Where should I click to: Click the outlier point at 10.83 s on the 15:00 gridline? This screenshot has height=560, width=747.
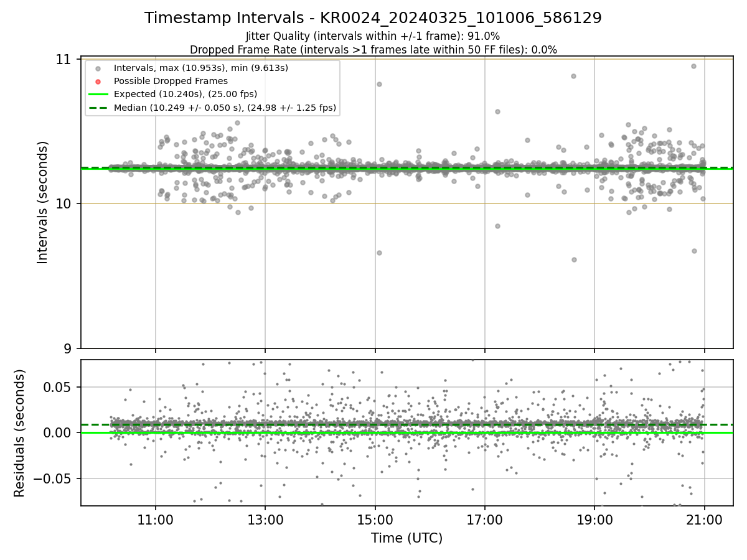[379, 84]
